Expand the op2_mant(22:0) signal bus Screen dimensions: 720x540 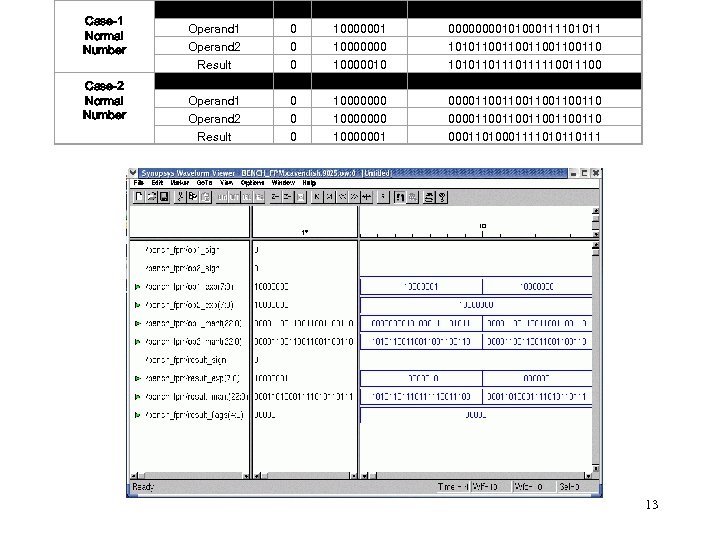coord(137,342)
